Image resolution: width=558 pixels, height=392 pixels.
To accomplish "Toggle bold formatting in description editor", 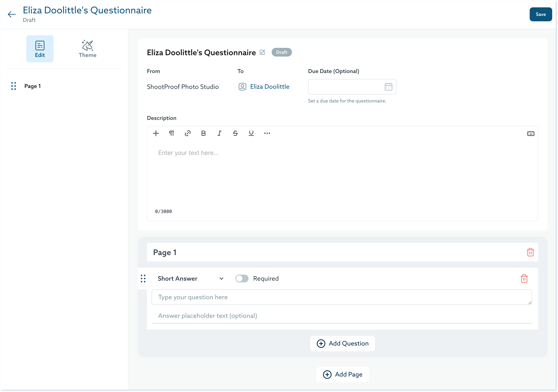I will click(x=203, y=133).
